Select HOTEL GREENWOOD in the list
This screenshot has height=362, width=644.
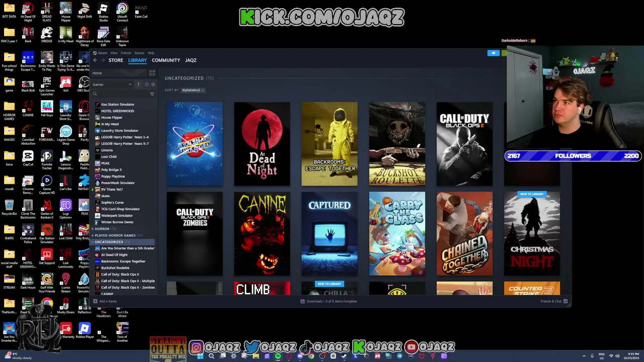(x=117, y=111)
